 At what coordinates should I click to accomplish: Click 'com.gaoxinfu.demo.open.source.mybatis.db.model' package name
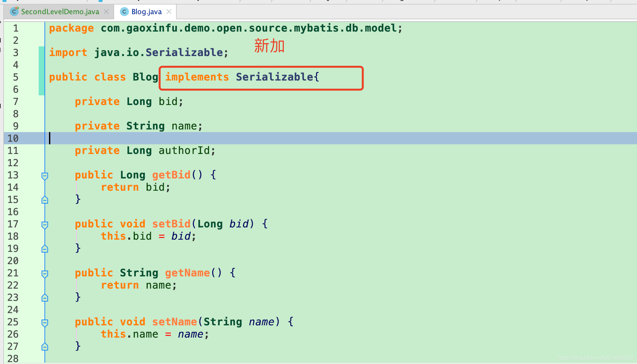coord(249,28)
